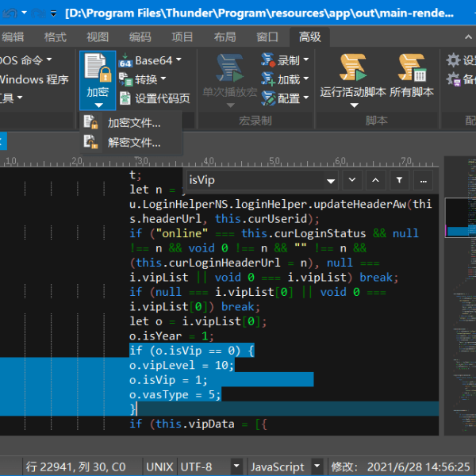
Task: Open the 布局 ribbon tab
Action: pyautogui.click(x=225, y=37)
